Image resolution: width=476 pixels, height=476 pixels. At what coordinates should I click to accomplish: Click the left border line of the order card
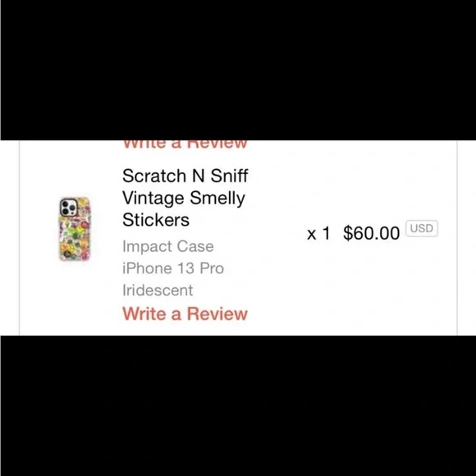[20, 238]
